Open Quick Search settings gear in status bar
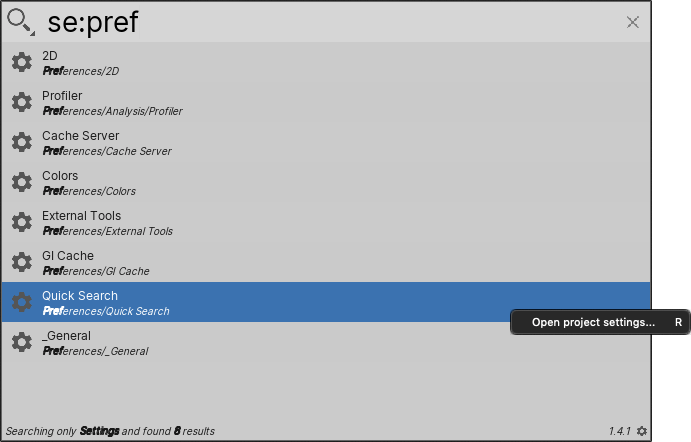The height and width of the screenshot is (442, 691). coord(642,431)
